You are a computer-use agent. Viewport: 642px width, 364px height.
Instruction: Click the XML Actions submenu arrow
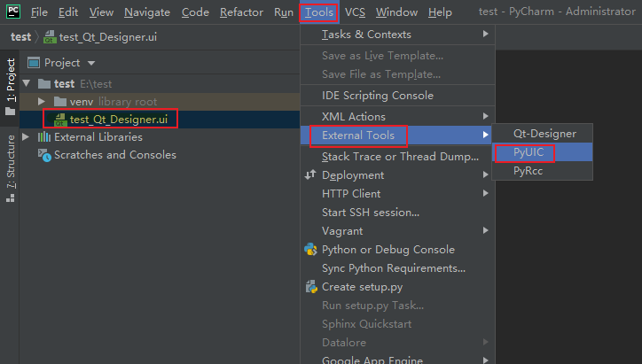coord(485,116)
